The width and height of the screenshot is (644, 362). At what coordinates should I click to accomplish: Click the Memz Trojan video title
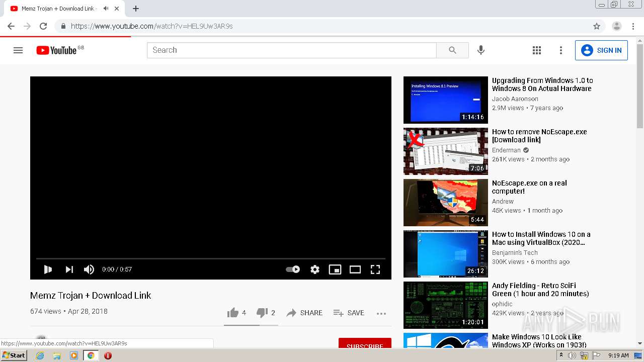(91, 296)
